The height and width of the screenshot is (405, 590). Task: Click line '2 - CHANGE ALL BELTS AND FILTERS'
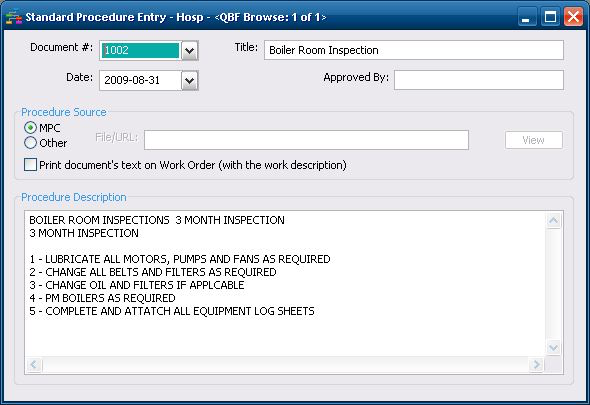tap(153, 272)
